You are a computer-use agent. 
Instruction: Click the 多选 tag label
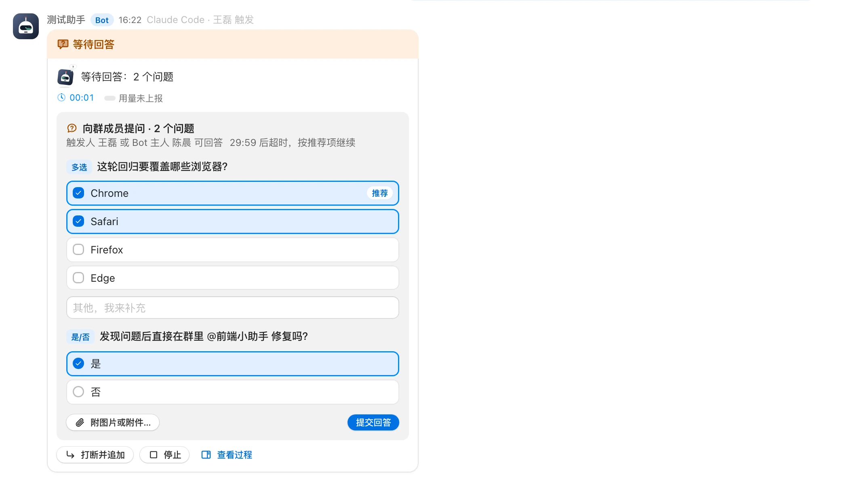coord(79,167)
